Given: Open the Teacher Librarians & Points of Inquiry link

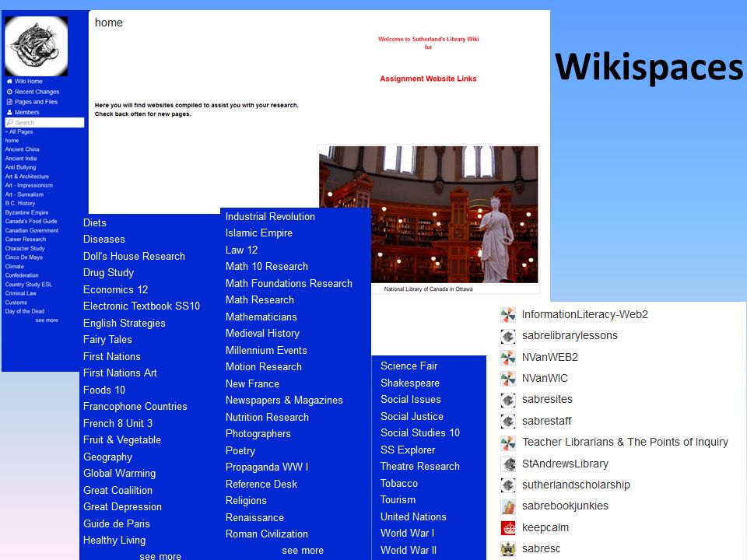Looking at the screenshot, I should tap(625, 443).
